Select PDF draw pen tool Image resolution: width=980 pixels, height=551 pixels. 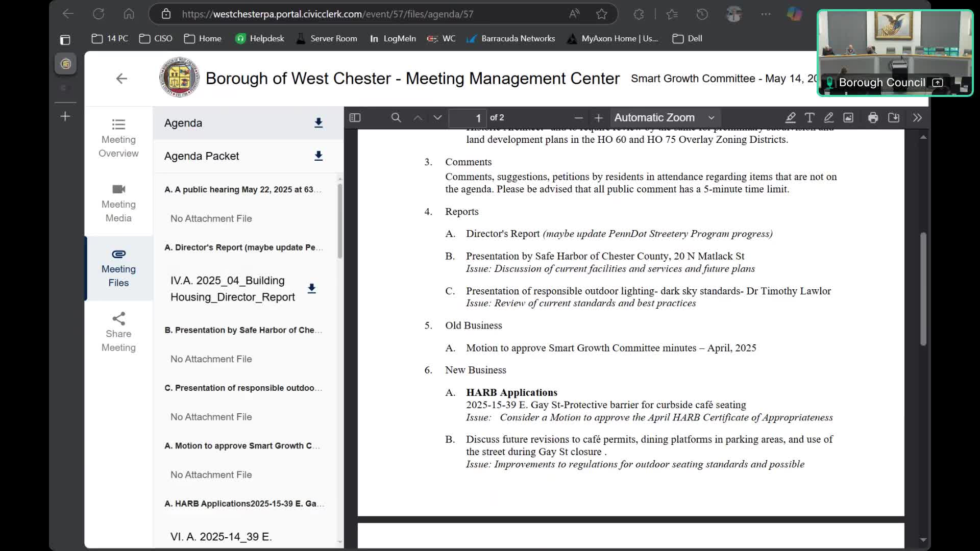coord(829,118)
